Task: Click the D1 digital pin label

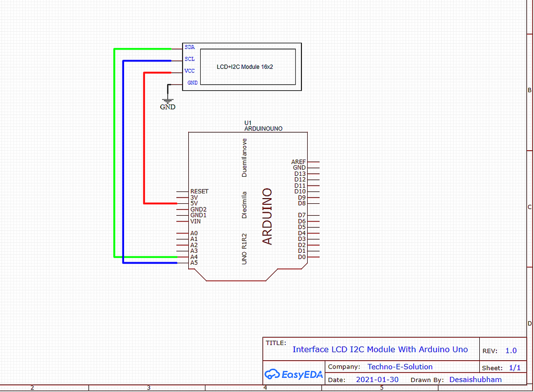Action: click(302, 251)
